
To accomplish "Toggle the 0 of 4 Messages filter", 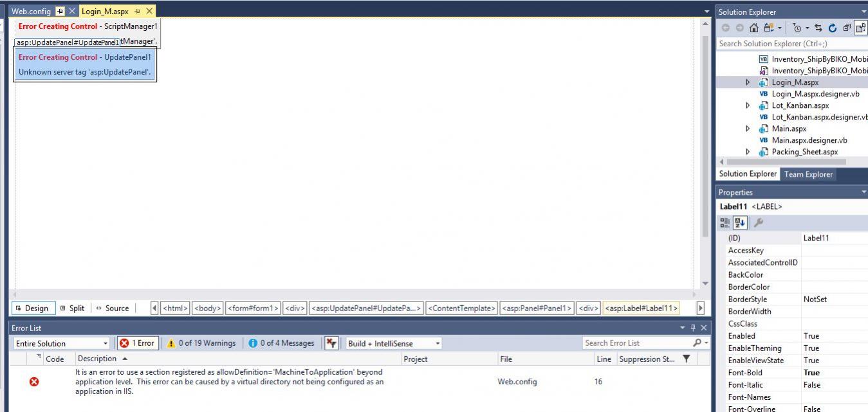I will tap(282, 343).
